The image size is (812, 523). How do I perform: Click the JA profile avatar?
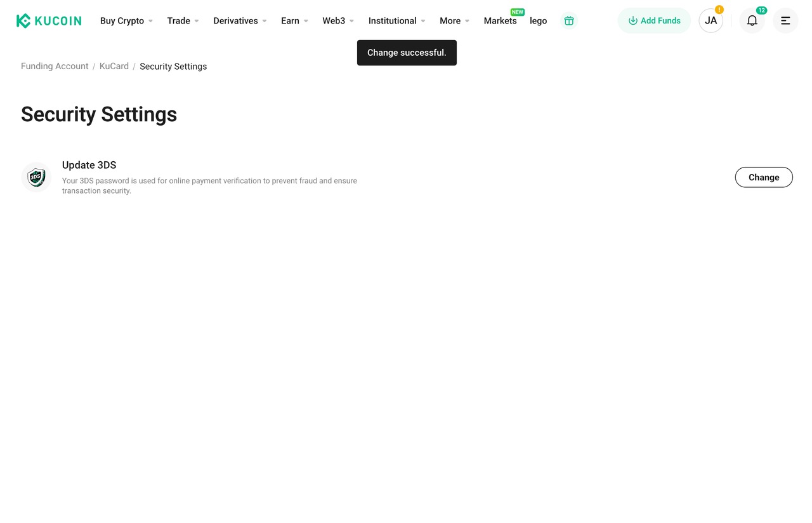click(x=710, y=21)
